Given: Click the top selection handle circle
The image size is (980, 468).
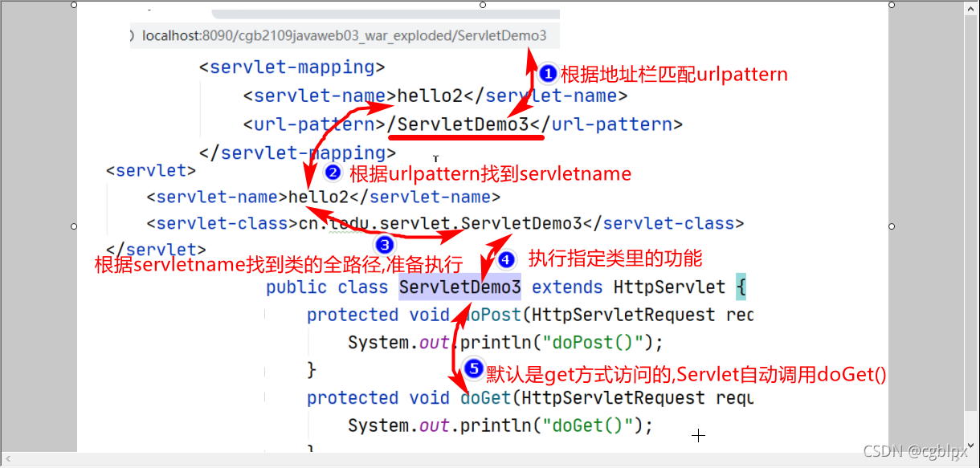Looking at the screenshot, I should 482,6.
